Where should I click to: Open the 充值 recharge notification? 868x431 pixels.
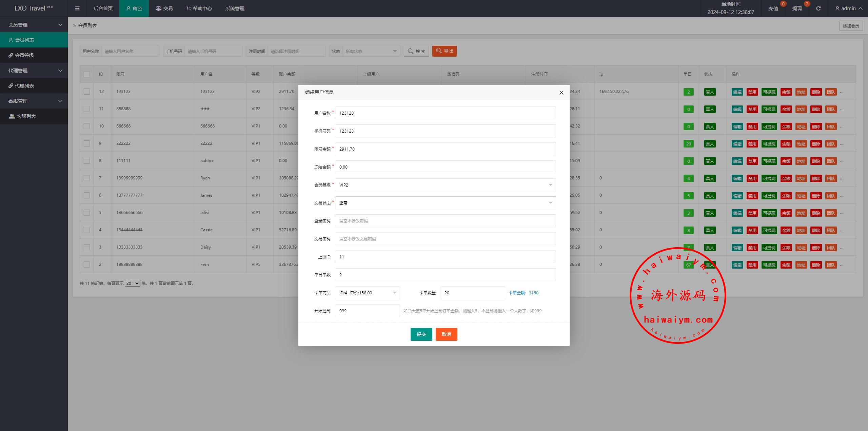click(x=773, y=8)
